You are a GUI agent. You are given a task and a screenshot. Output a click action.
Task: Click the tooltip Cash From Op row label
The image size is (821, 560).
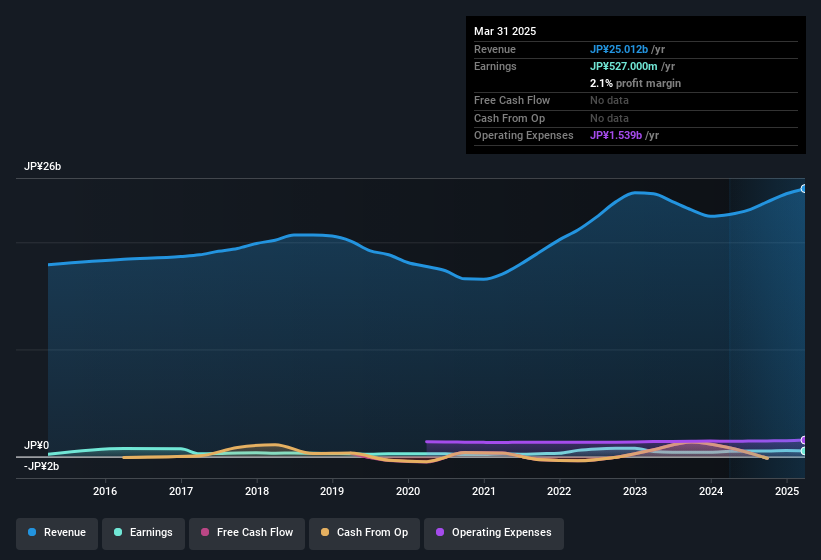(x=509, y=118)
